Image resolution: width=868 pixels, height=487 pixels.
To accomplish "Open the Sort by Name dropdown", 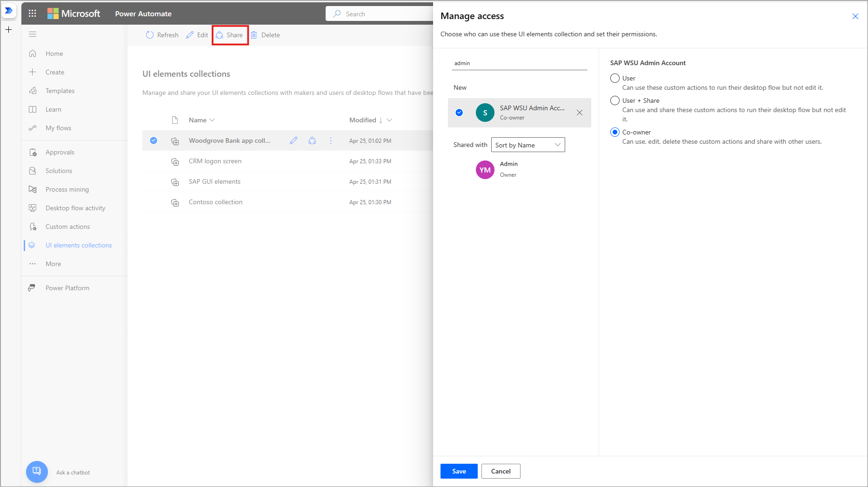I will (528, 145).
